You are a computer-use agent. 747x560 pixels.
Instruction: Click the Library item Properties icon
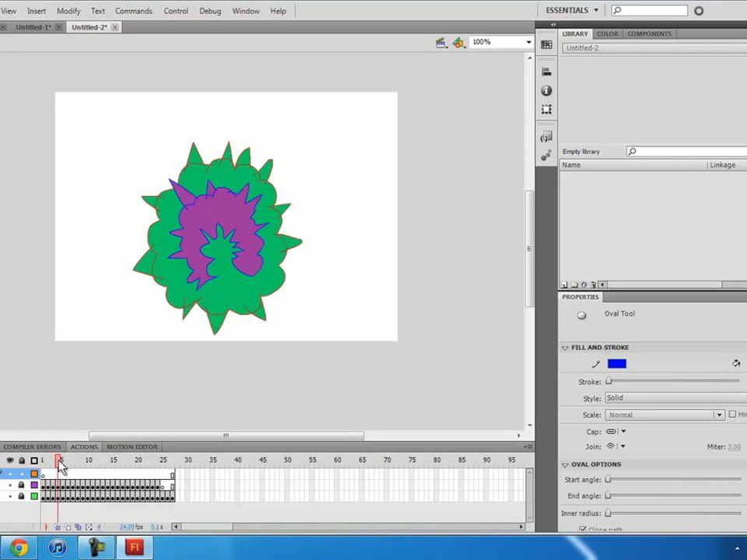(584, 285)
